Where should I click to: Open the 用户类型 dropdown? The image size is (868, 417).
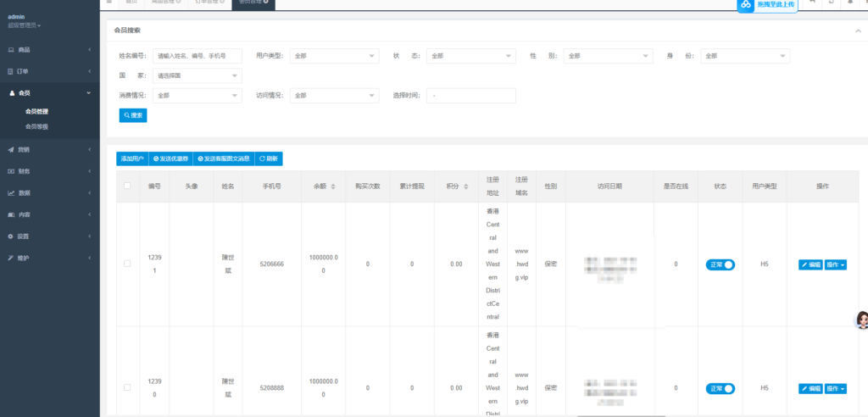click(x=334, y=56)
